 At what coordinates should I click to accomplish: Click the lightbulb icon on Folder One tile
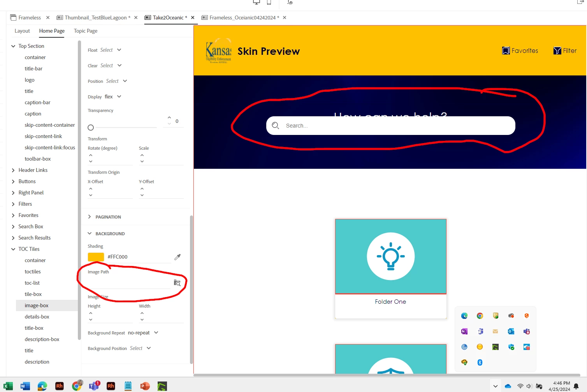tap(391, 256)
